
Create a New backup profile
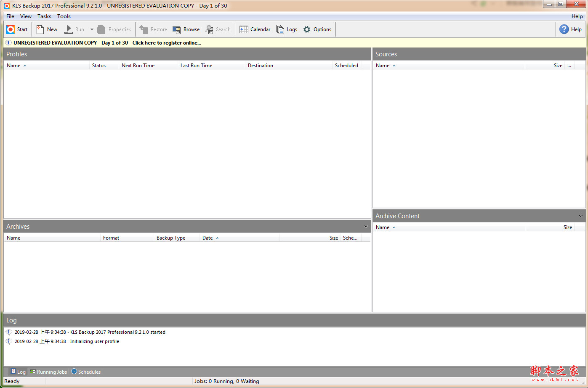47,29
